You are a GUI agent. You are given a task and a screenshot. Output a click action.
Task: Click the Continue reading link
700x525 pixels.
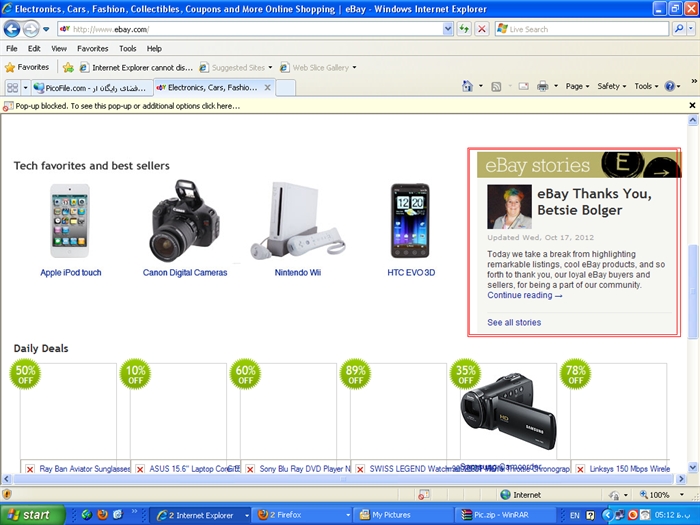525,295
